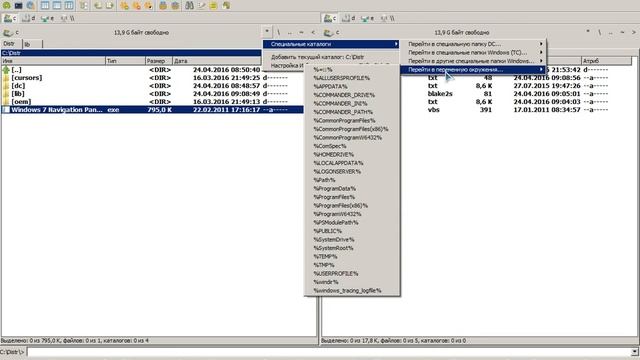This screenshot has height=360, width=640.
Task: Click the right panel > button
Action: click(x=634, y=32)
